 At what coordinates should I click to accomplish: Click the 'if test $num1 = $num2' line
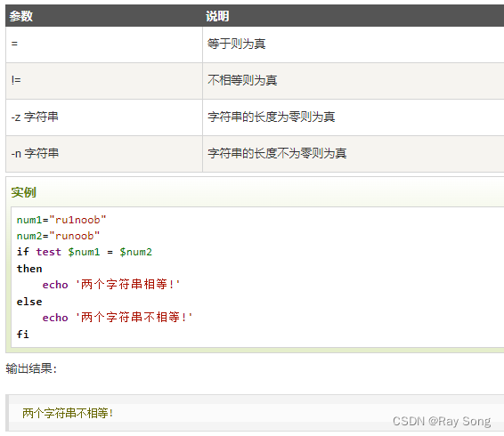85,252
